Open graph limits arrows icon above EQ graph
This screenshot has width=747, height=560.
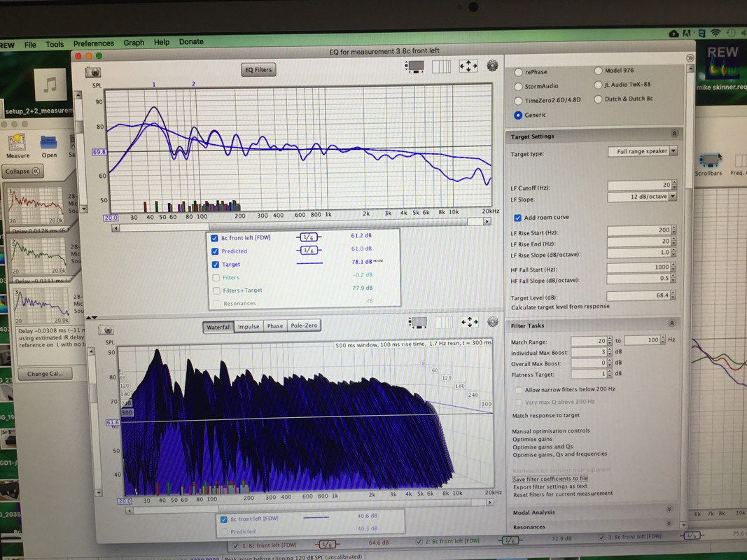pyautogui.click(x=468, y=66)
